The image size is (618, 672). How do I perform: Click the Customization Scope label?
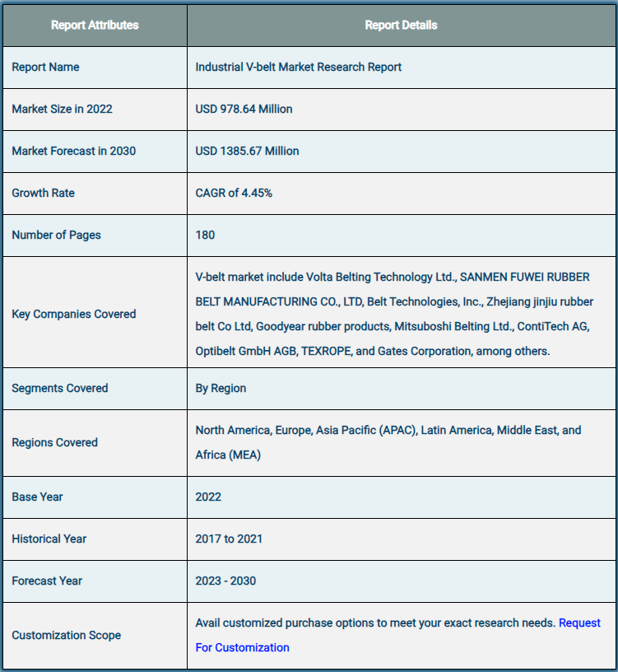[x=67, y=635]
